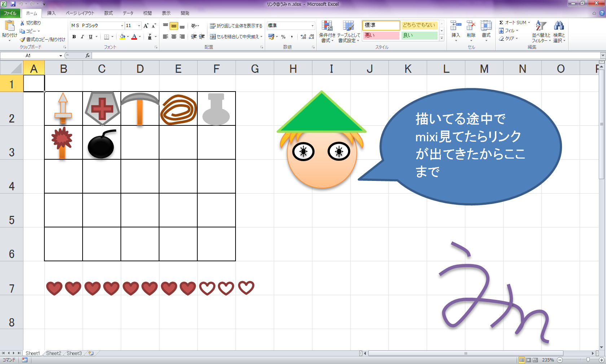The image size is (606, 364).
Task: Apply the 良い (Good) green cell style
Action: (x=420, y=35)
